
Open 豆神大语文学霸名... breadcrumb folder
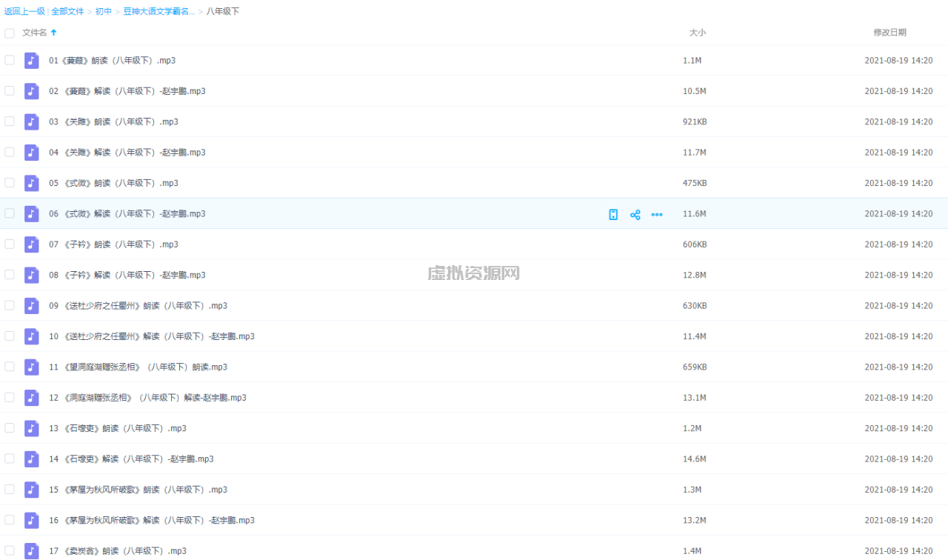pyautogui.click(x=159, y=12)
